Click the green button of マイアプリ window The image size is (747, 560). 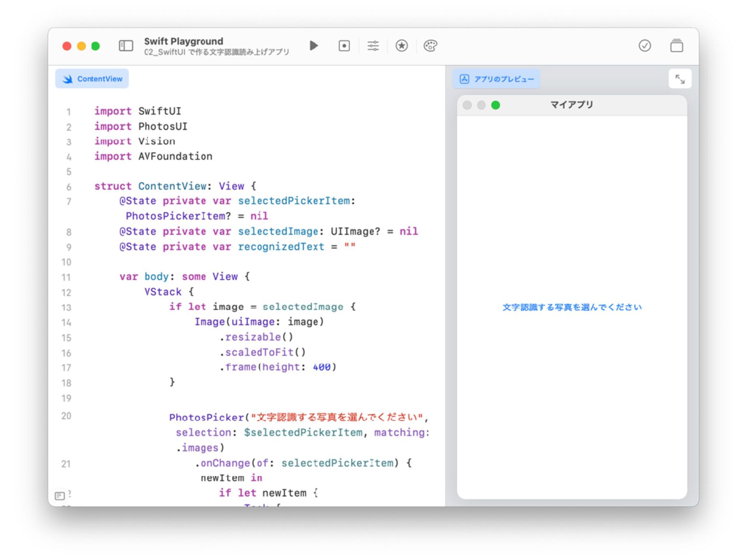click(x=495, y=105)
